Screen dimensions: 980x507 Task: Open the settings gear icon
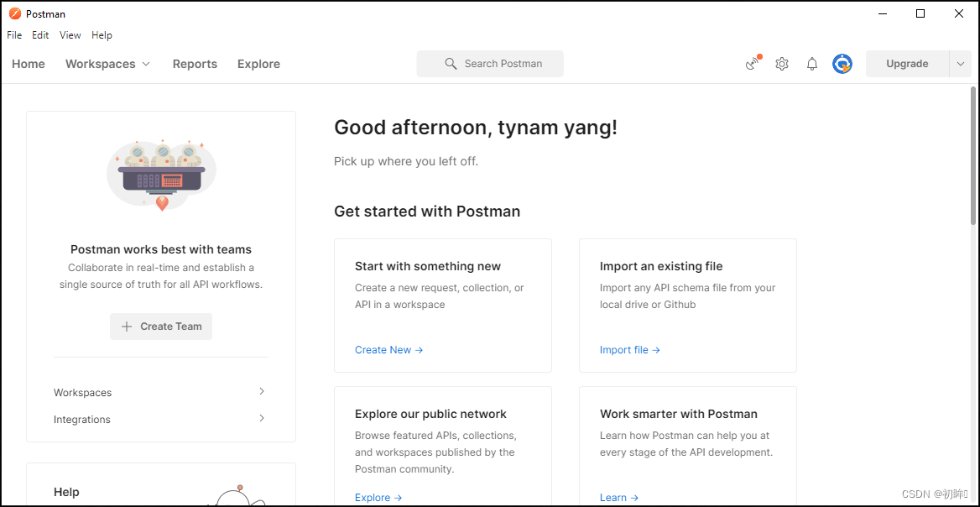(782, 64)
